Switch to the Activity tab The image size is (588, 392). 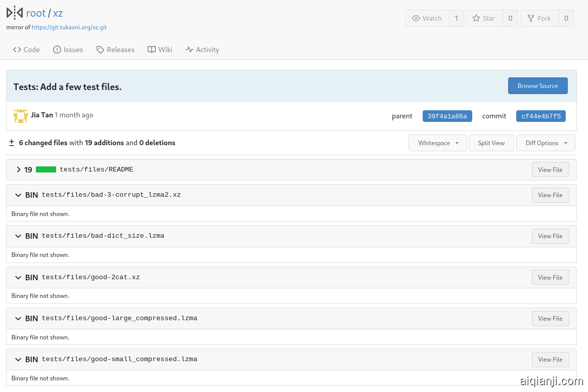(x=202, y=50)
